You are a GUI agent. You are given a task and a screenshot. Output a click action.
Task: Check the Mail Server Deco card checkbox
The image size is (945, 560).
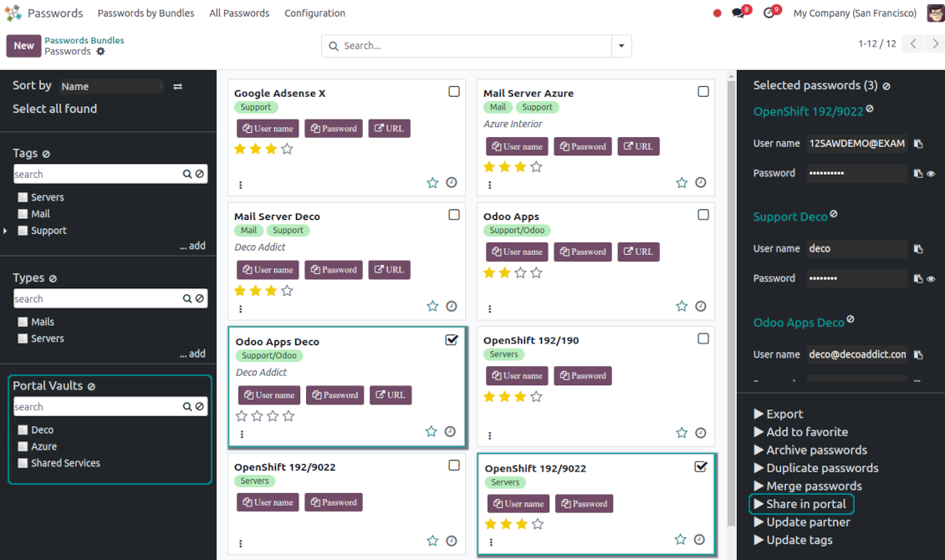(454, 215)
